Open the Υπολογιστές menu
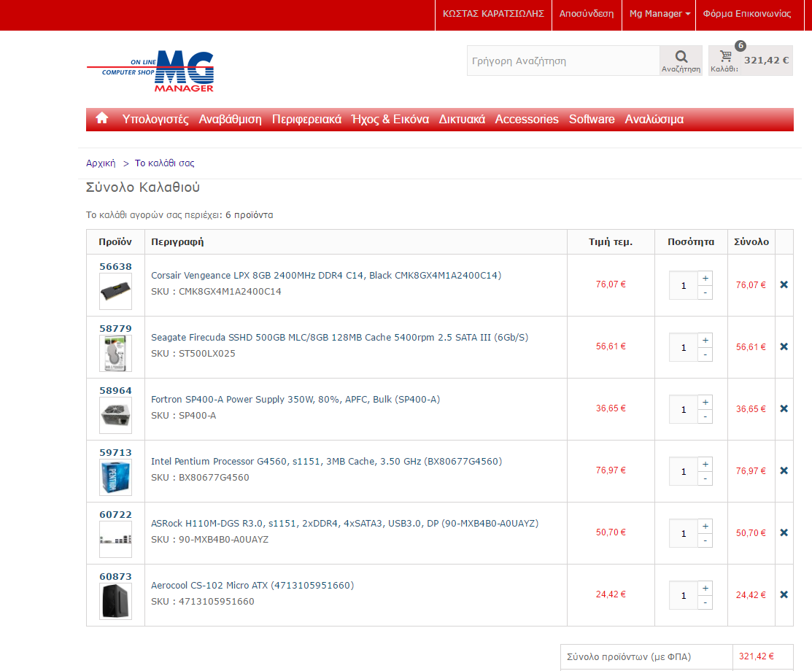812x671 pixels. coord(155,119)
